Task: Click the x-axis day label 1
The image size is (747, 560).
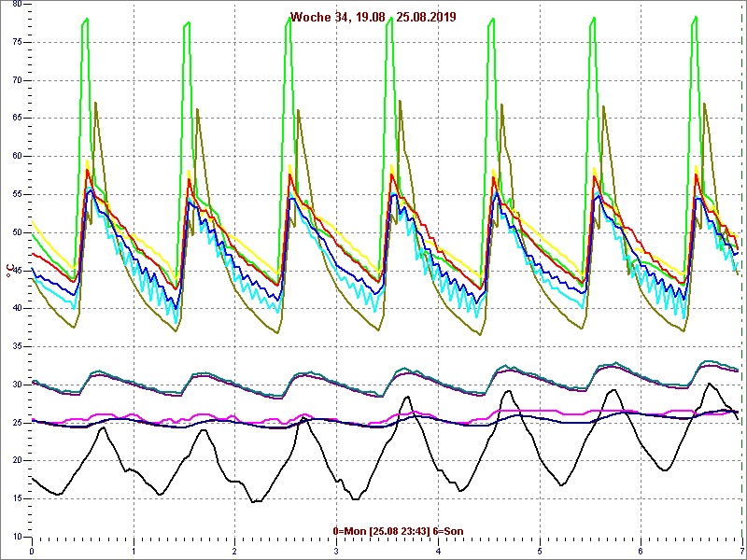Action: click(134, 552)
